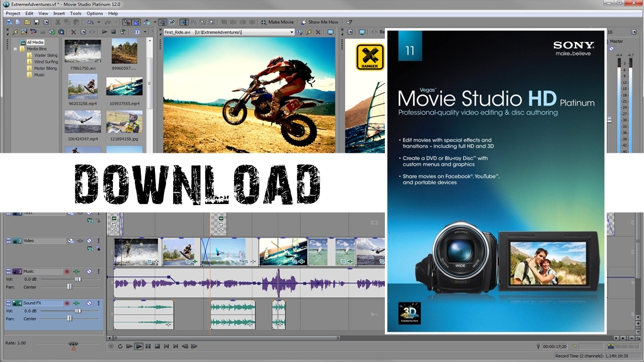Image resolution: width=644 pixels, height=362 pixels.
Task: Open the Tools menu
Action: point(75,14)
